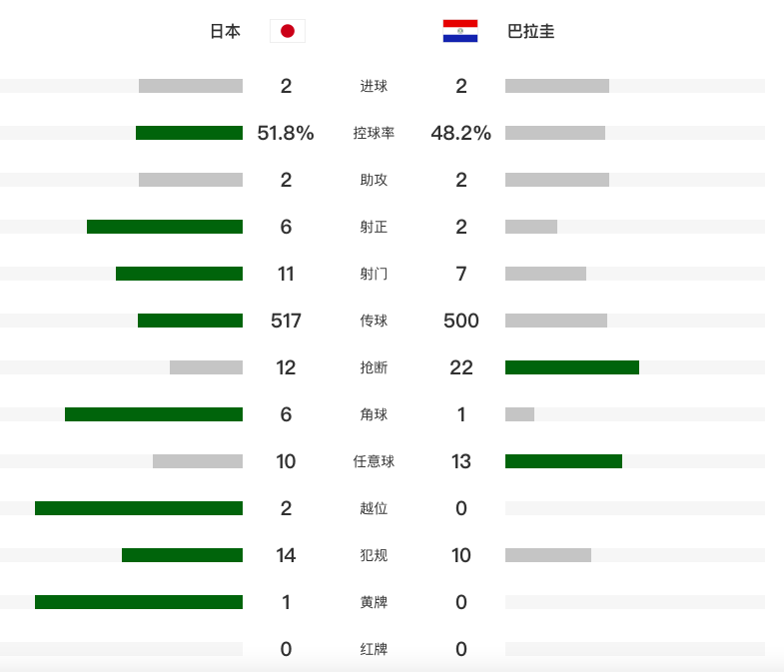This screenshot has height=672, width=784.
Task: Open the 日本 team name link
Action: (225, 31)
